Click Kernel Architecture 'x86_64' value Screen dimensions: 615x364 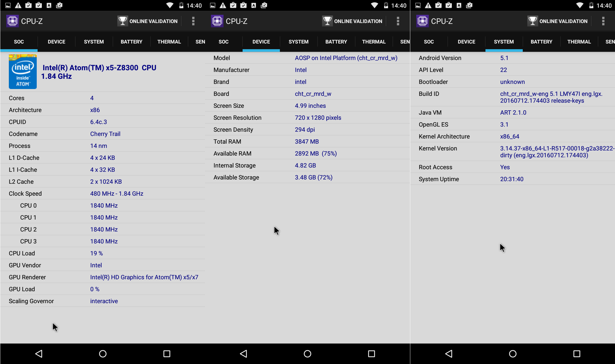pyautogui.click(x=510, y=136)
